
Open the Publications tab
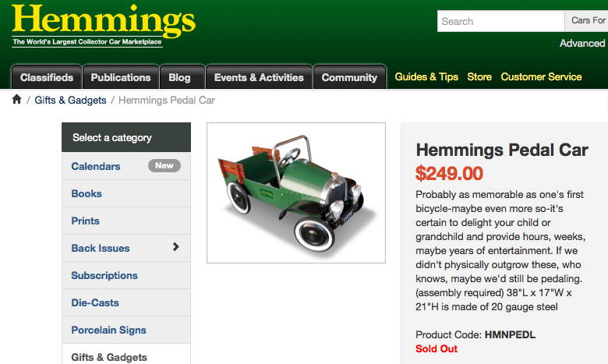121,77
